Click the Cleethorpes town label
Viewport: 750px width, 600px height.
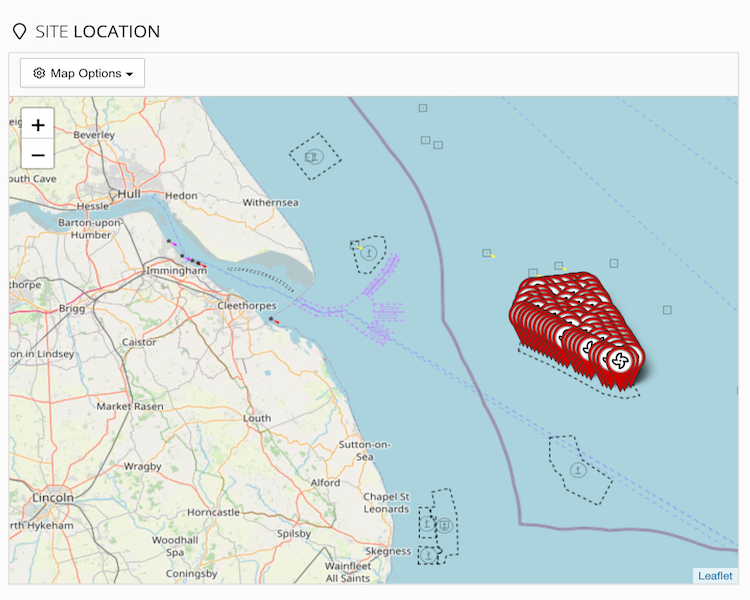(245, 306)
